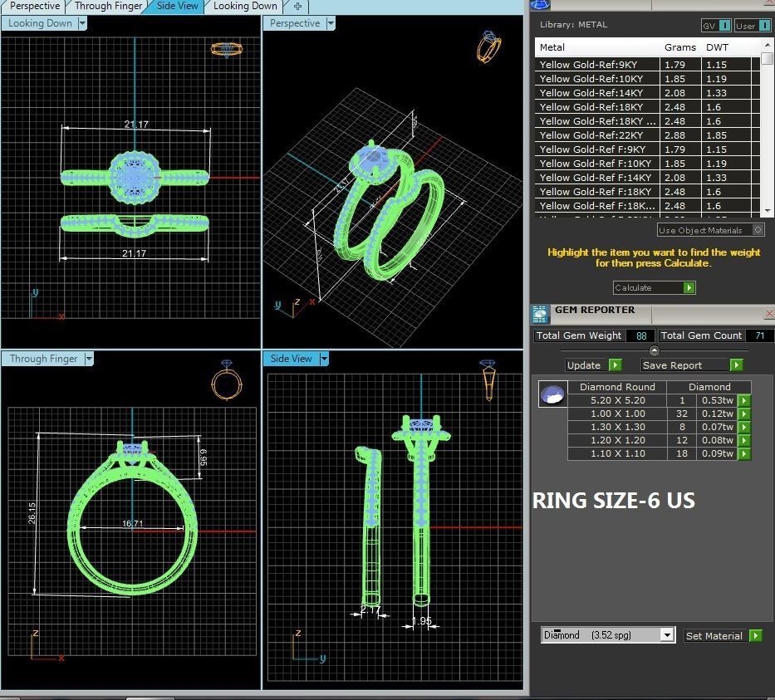The height and width of the screenshot is (700, 775).
Task: Click green arrow beside Save Report
Action: pos(737,365)
